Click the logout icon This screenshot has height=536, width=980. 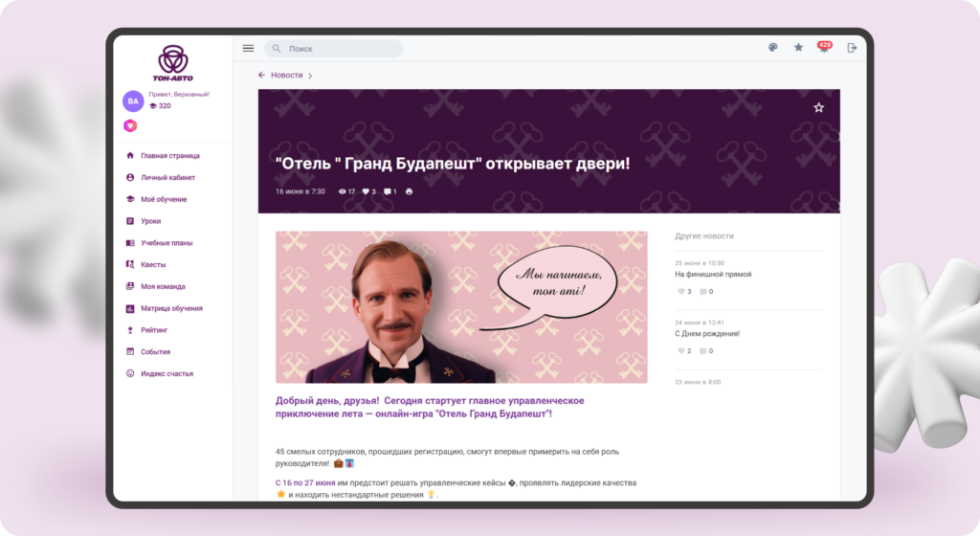pyautogui.click(x=851, y=48)
